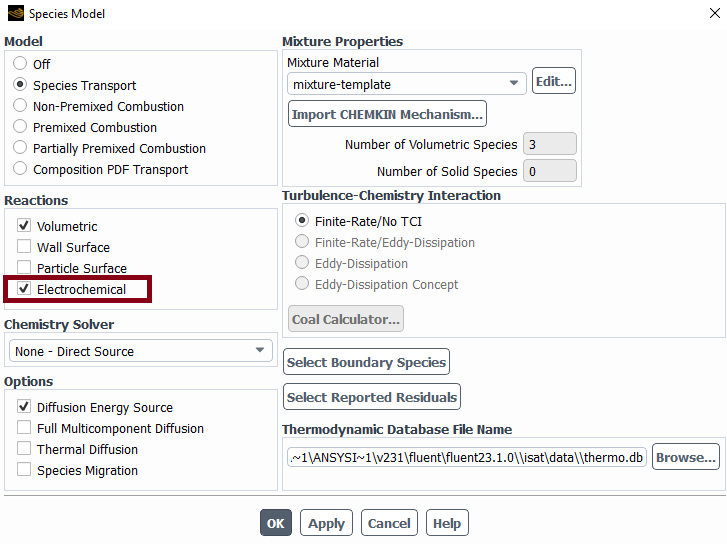
Task: Open Select Reported Residuals
Action: point(372,397)
